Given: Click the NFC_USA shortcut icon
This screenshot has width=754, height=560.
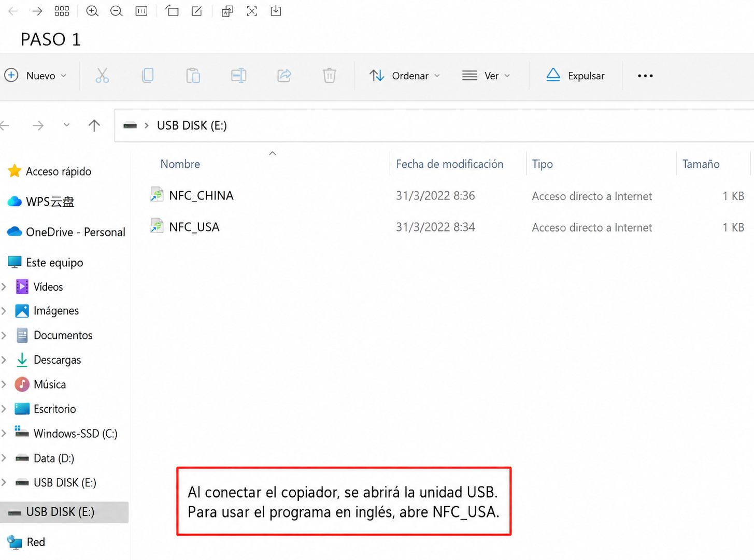Looking at the screenshot, I should pos(157,226).
